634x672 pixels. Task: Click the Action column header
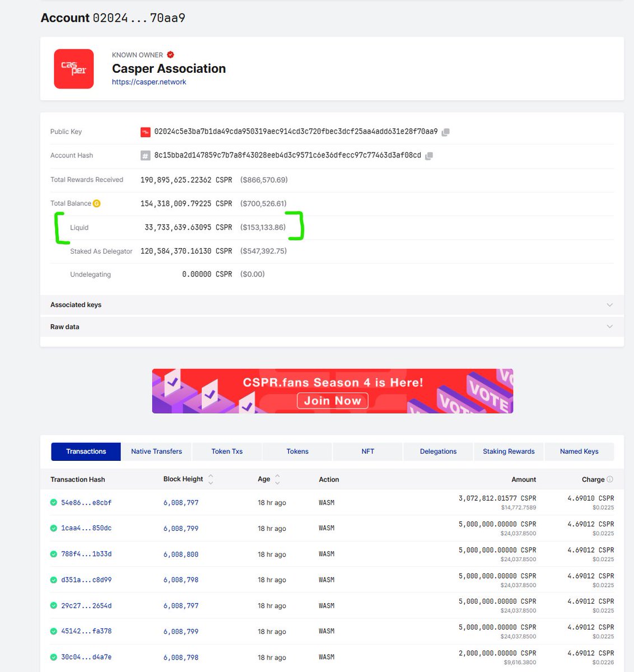[x=329, y=479]
